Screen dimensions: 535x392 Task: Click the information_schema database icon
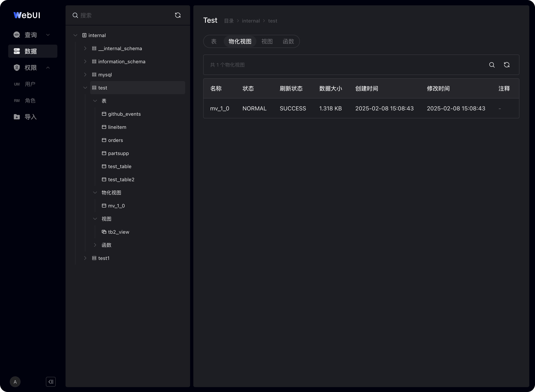(94, 61)
